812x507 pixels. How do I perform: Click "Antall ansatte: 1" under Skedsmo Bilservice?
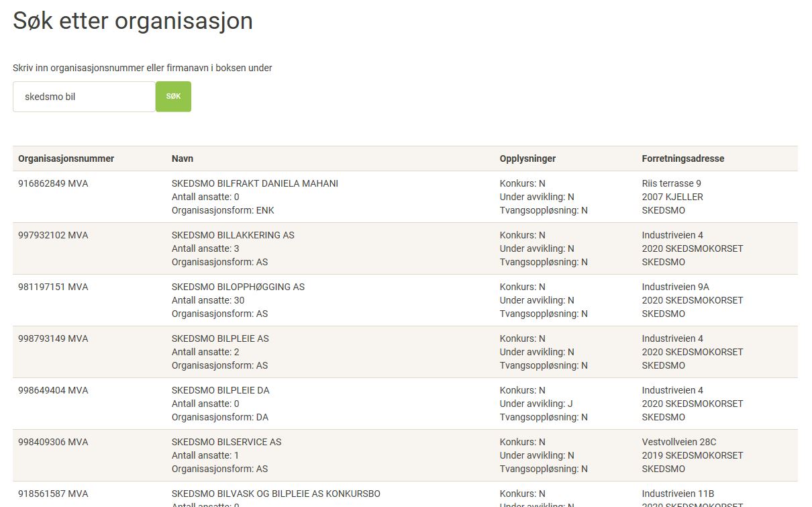pos(205,455)
